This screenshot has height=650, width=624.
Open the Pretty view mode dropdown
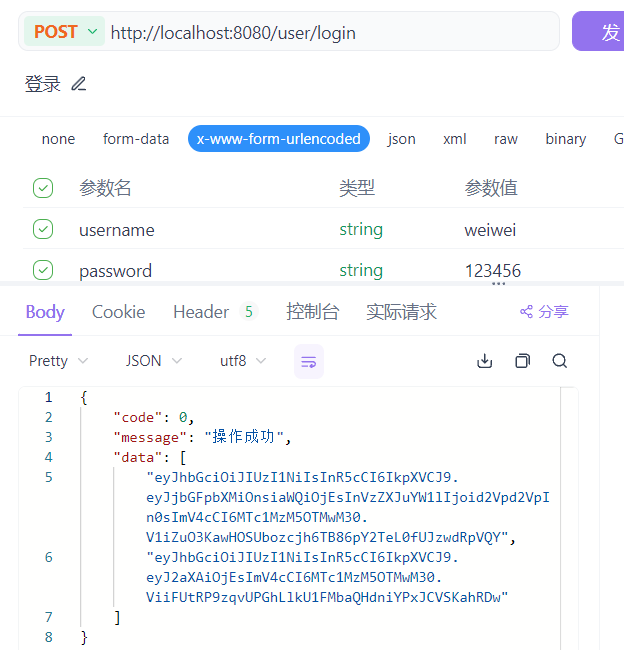click(58, 361)
